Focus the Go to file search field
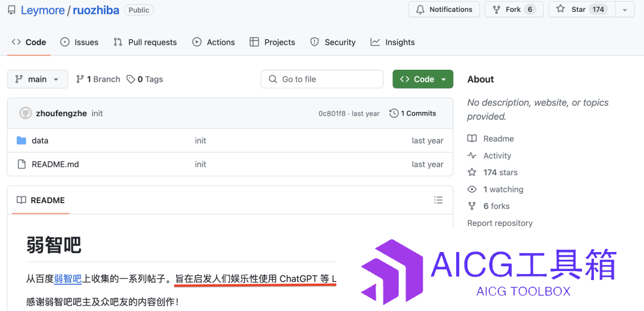The image size is (644, 311). click(322, 79)
